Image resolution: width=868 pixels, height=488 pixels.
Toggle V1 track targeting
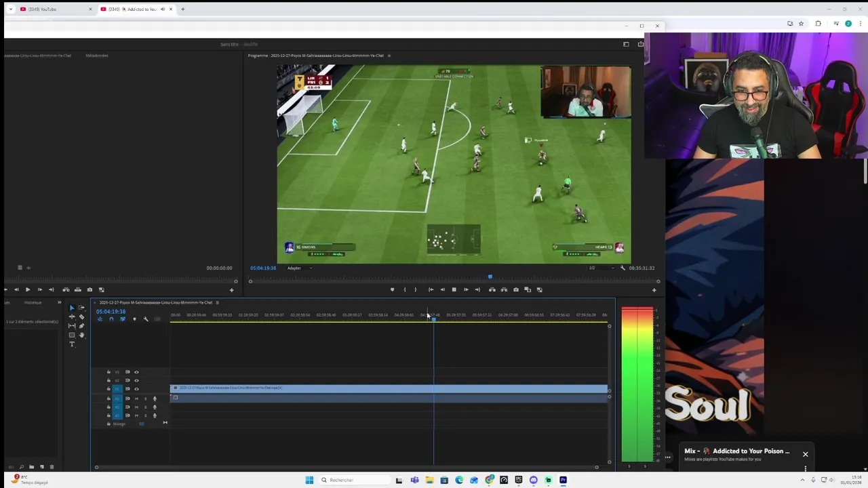pyautogui.click(x=117, y=389)
